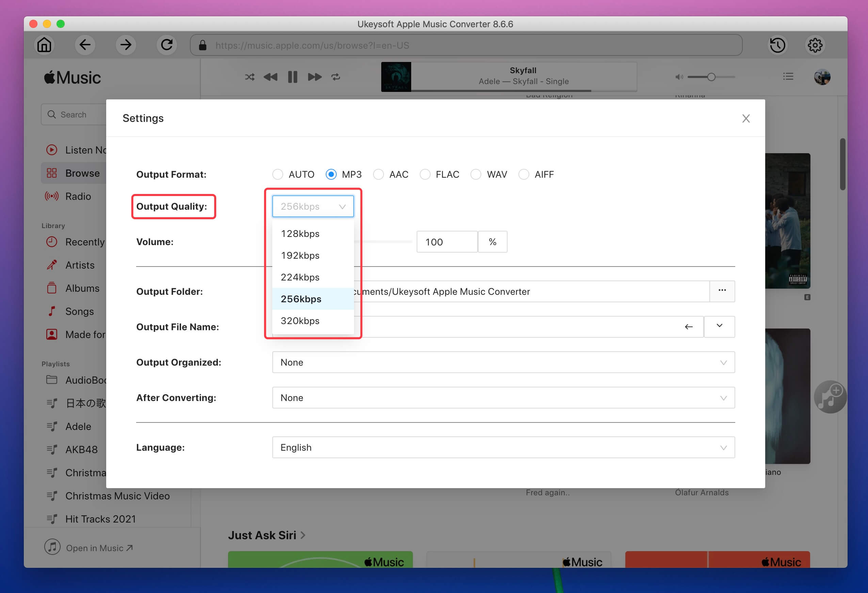Click the Settings close button
This screenshot has width=868, height=593.
(x=746, y=119)
